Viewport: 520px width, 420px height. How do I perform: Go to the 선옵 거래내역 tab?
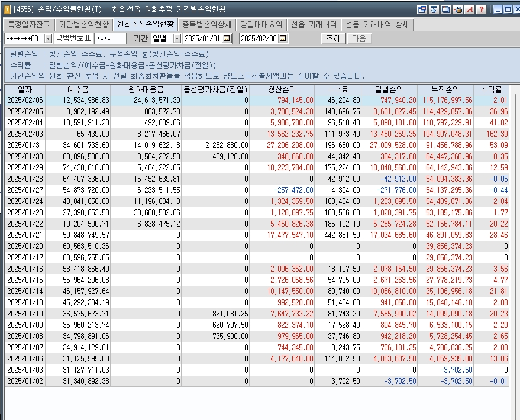click(314, 24)
